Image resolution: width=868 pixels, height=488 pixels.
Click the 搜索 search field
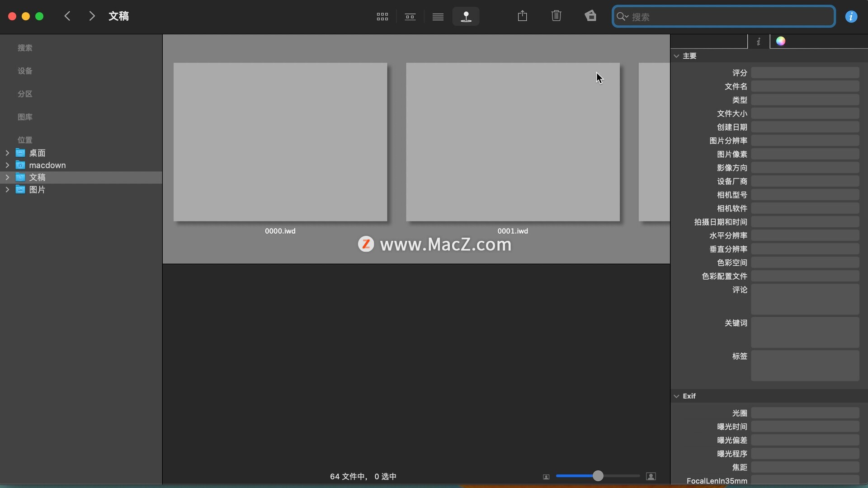[723, 16]
